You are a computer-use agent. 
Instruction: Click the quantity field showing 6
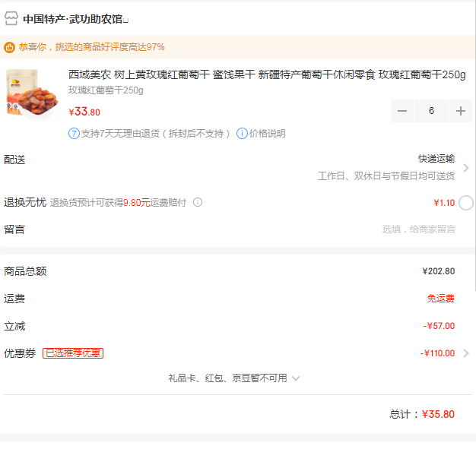point(431,111)
